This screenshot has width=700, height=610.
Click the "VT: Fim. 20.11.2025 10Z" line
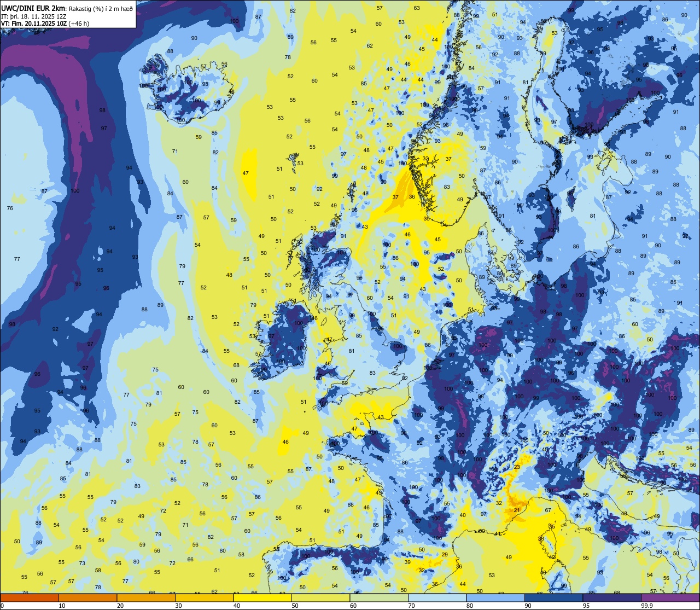click(34, 24)
